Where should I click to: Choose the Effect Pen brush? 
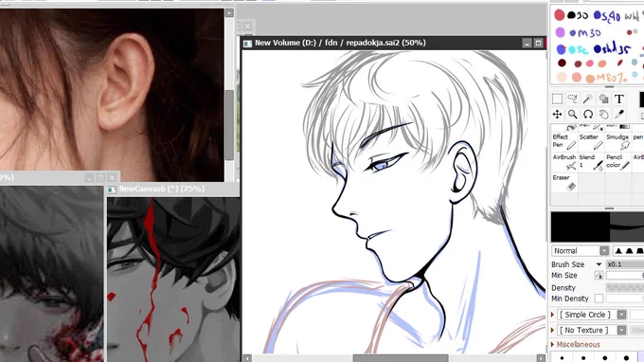563,141
